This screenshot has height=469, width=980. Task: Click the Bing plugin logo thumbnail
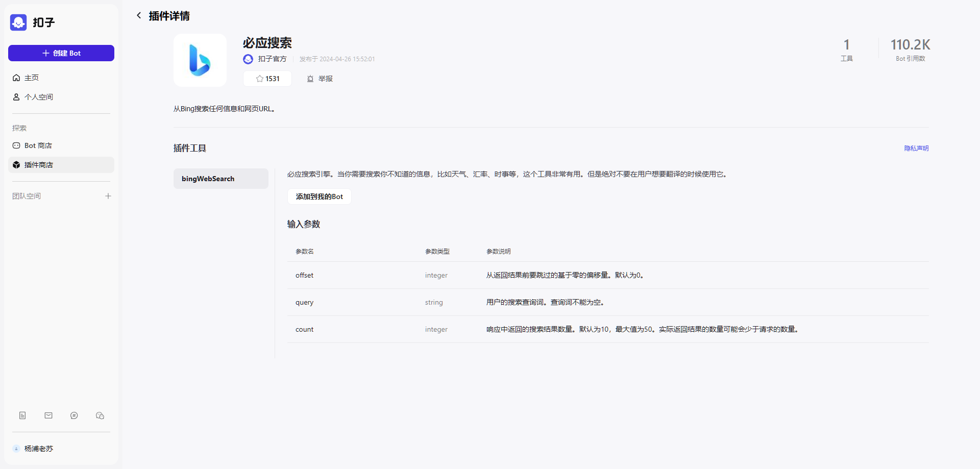(200, 60)
